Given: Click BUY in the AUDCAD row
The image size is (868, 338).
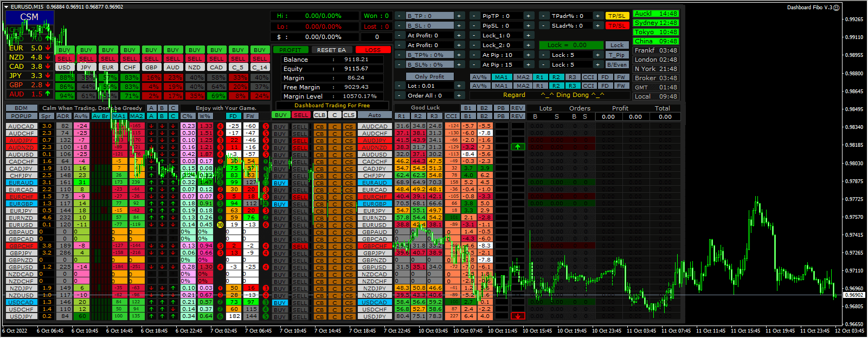Looking at the screenshot, I should click(280, 126).
